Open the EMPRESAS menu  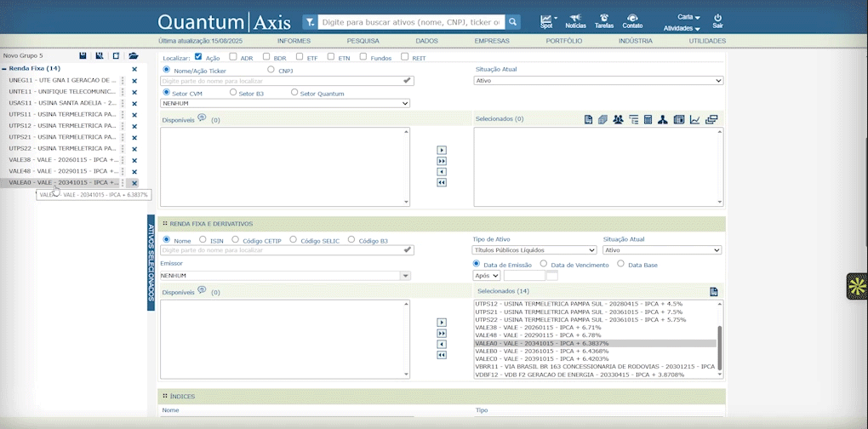coord(492,41)
